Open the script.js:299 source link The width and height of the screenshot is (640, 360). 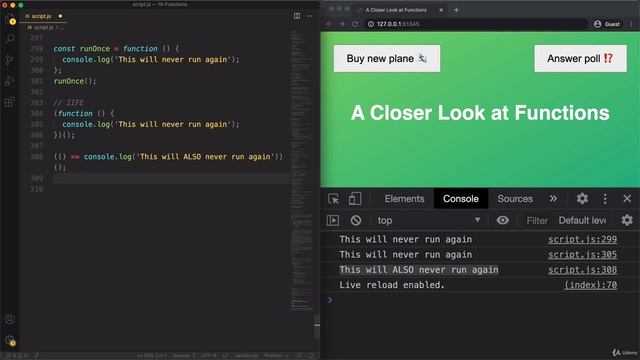pos(582,240)
